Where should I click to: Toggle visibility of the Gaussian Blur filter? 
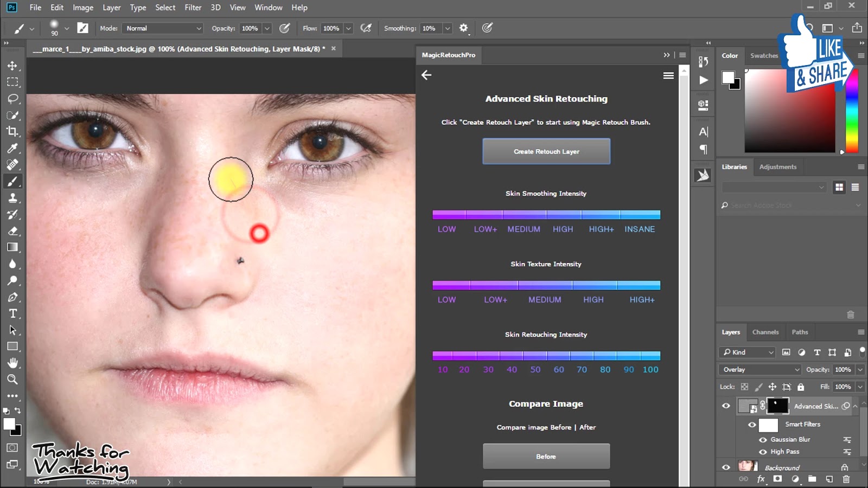click(x=764, y=439)
